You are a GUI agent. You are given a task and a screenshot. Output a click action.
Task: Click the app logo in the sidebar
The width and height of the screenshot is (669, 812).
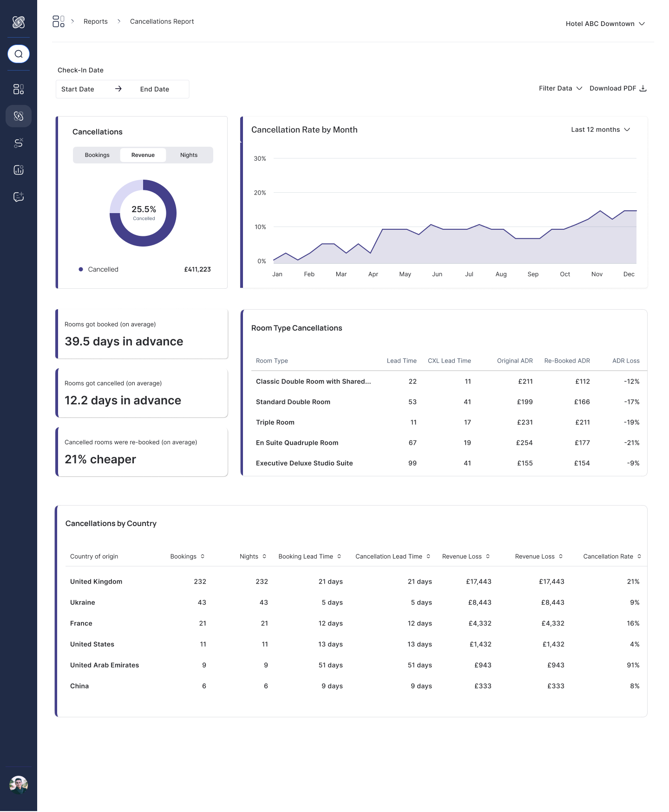click(x=19, y=22)
